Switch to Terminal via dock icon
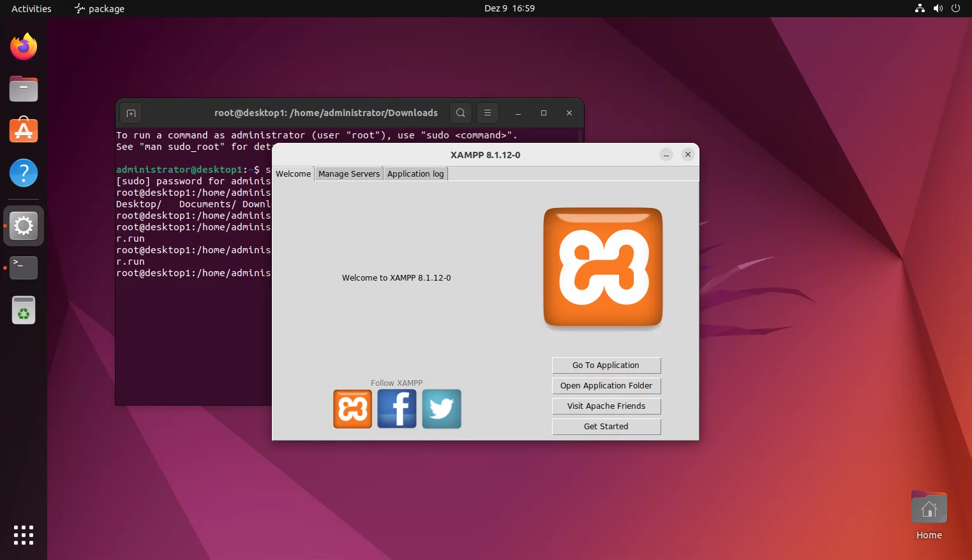The image size is (972, 560). click(x=24, y=268)
